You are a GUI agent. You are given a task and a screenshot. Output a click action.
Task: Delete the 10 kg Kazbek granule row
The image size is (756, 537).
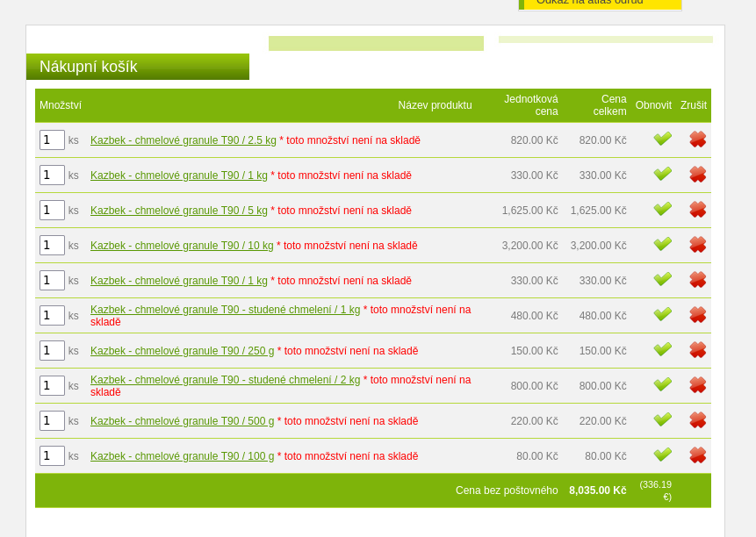tap(697, 245)
